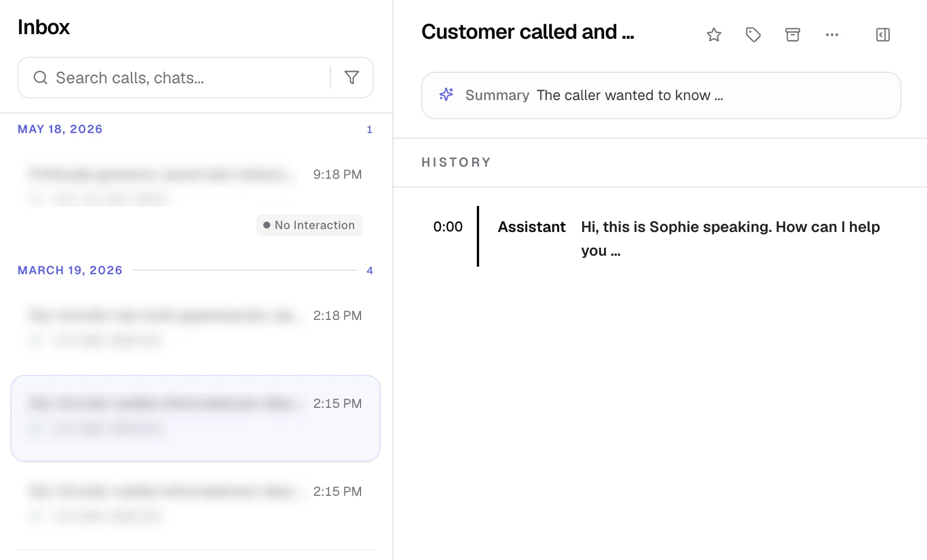This screenshot has height=560, width=927.
Task: Open the last 2:15 PM conversation
Action: (196, 503)
